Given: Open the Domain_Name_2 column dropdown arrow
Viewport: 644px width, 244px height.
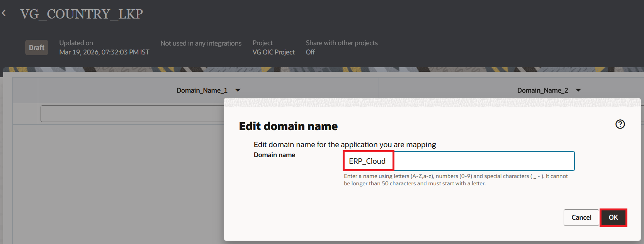Looking at the screenshot, I should click(578, 90).
